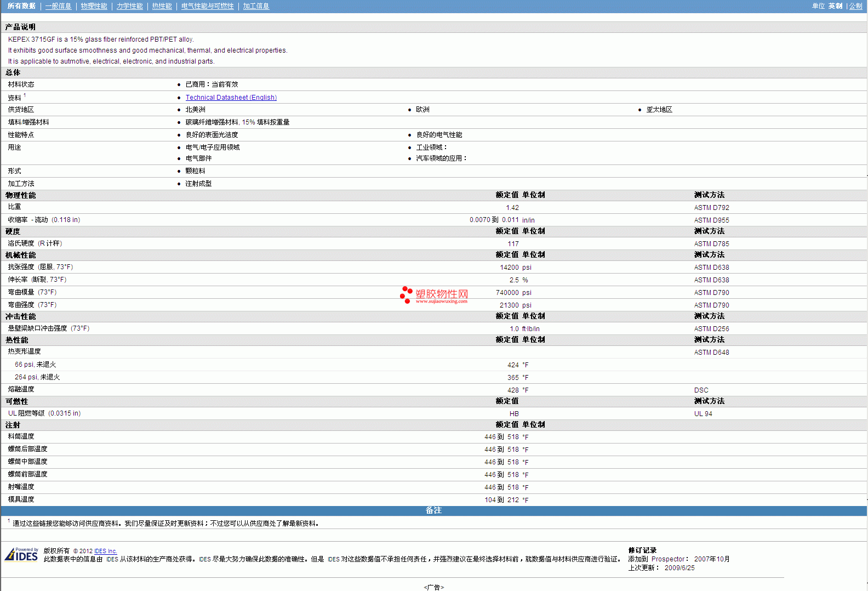Screen dimensions: 868x591
Task: Click the specific gravity value 1.42
Action: (x=512, y=208)
